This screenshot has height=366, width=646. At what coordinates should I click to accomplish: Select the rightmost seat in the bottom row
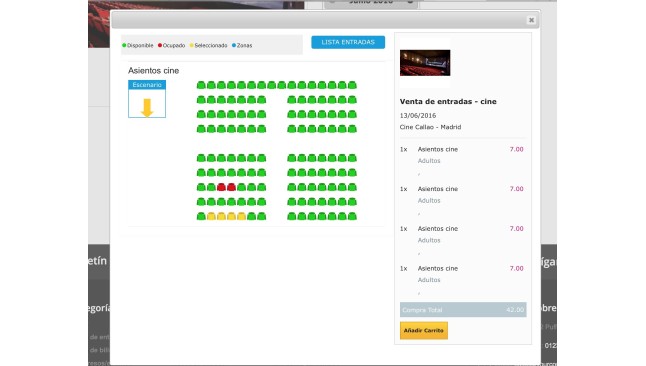click(x=352, y=216)
